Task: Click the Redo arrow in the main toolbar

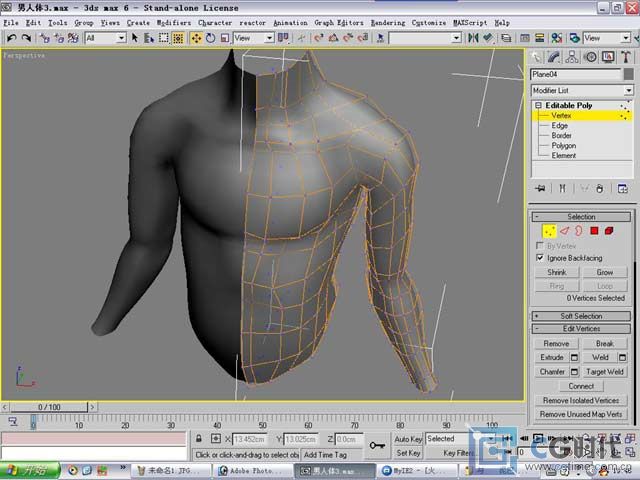Action: coord(26,38)
